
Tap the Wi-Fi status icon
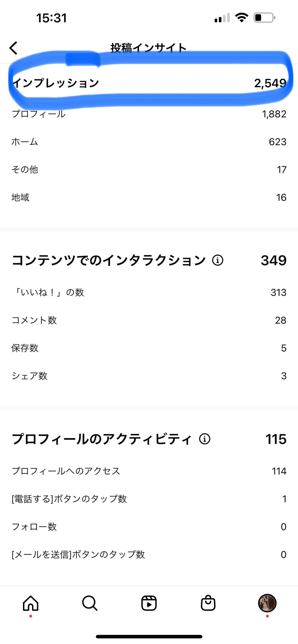pos(241,18)
